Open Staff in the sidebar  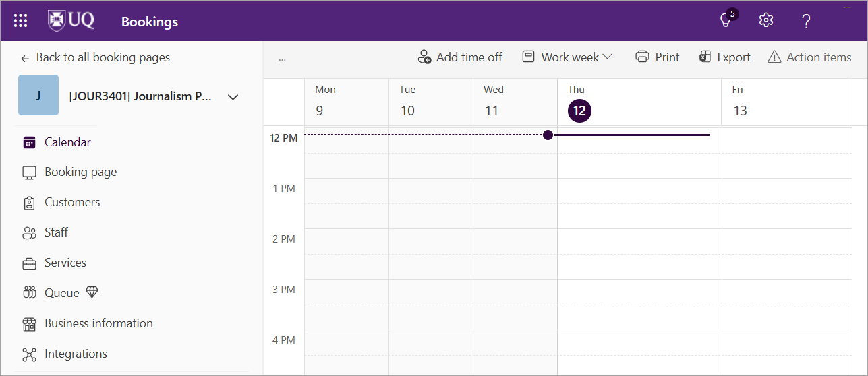[x=56, y=232]
